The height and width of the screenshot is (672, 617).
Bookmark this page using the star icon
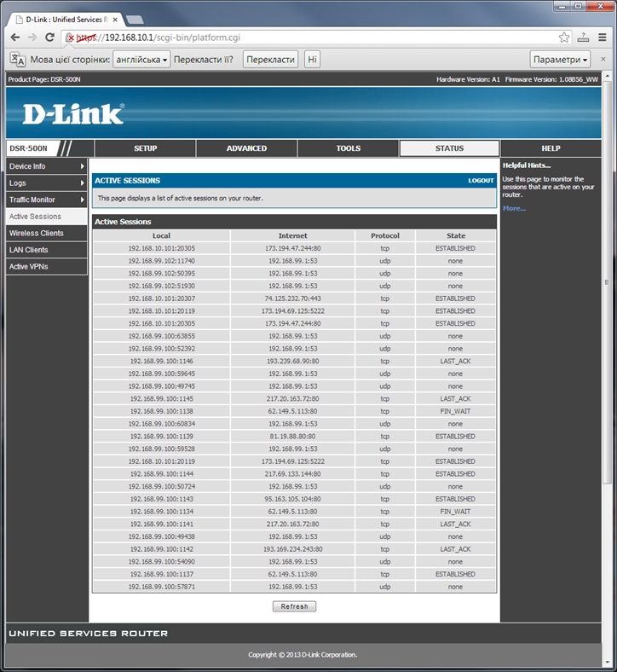pyautogui.click(x=564, y=38)
